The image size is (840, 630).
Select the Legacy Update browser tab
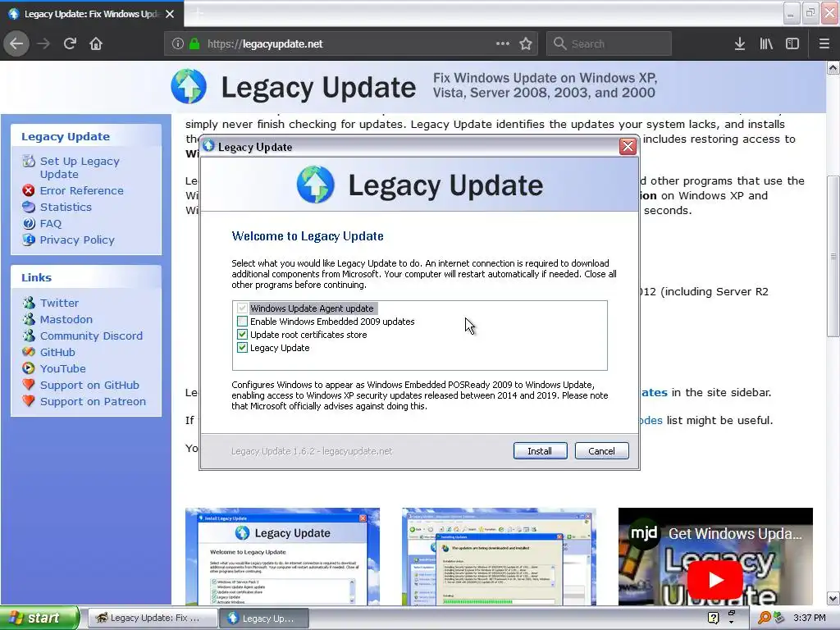coord(92,14)
